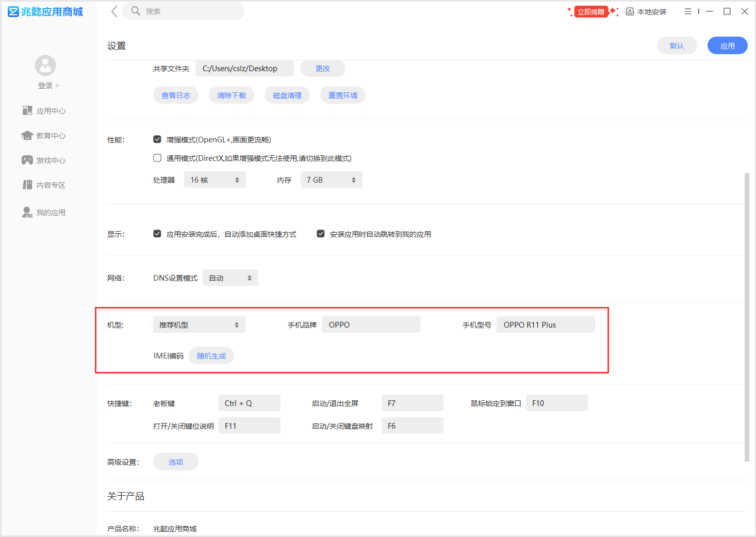Viewport: 756px width, 537px height.
Task: Open the hamburger menu icon
Action: tap(688, 11)
